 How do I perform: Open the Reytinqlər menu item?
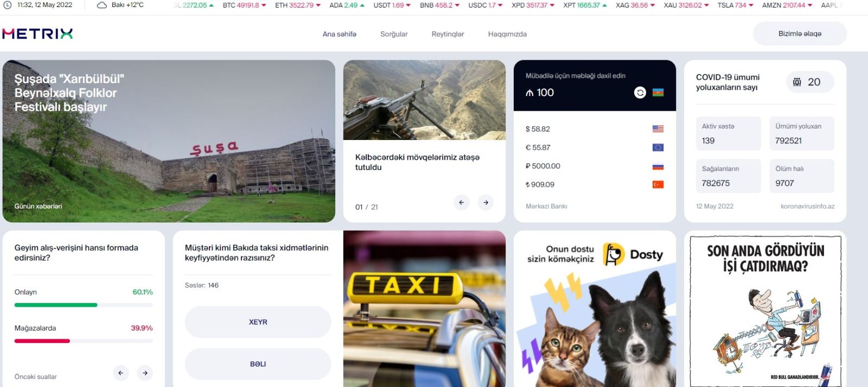(448, 34)
